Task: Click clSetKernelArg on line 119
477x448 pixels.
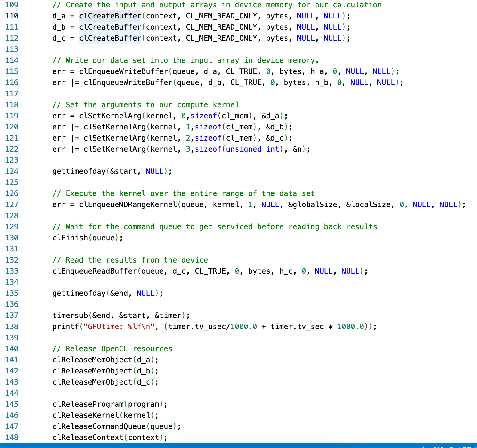Action: coord(110,116)
